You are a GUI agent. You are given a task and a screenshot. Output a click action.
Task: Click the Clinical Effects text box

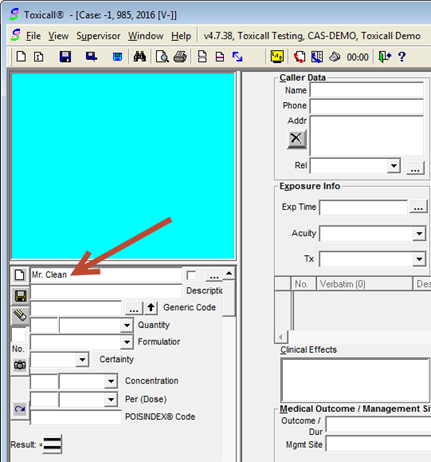pos(355,380)
